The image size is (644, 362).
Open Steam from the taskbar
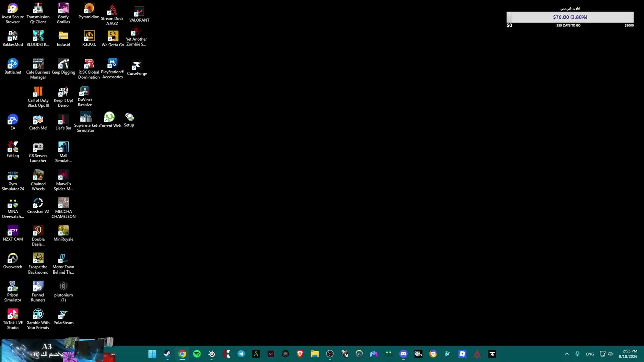[x=167, y=354]
